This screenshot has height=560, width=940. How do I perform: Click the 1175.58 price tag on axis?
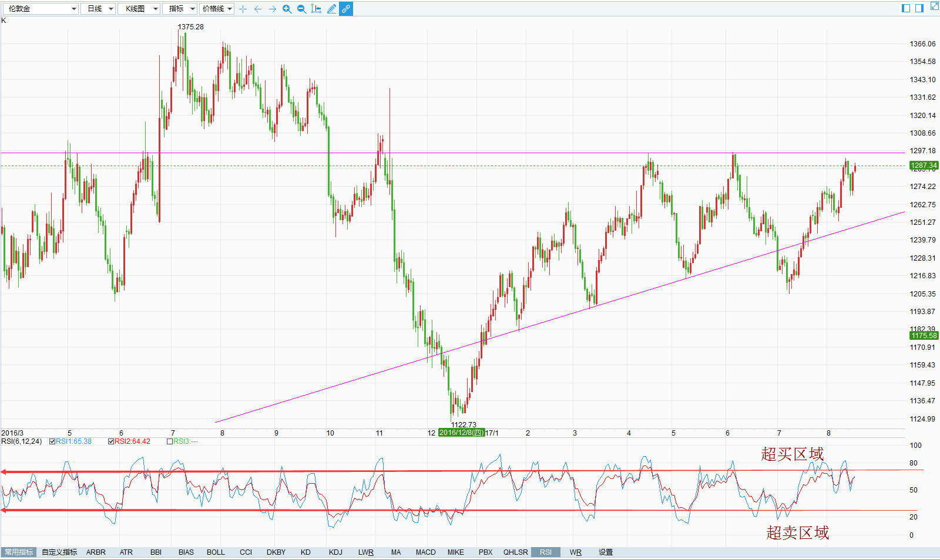(x=924, y=336)
